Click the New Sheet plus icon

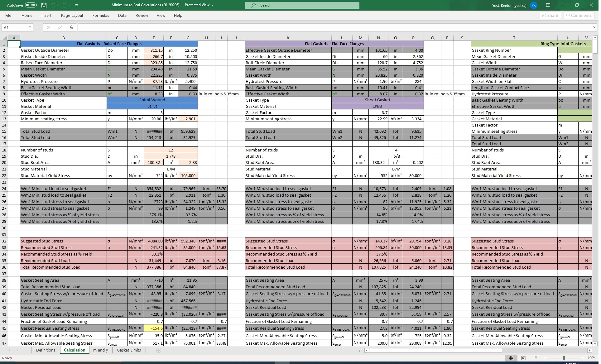(x=159, y=350)
